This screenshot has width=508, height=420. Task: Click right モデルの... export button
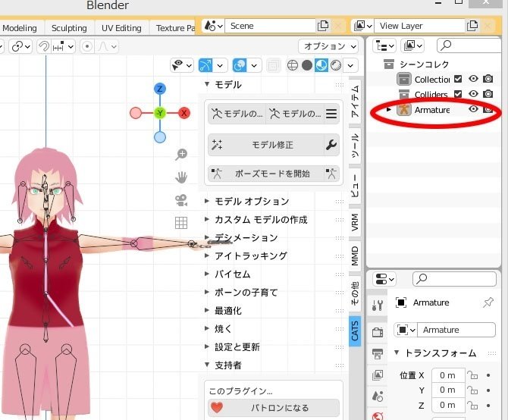click(x=294, y=114)
